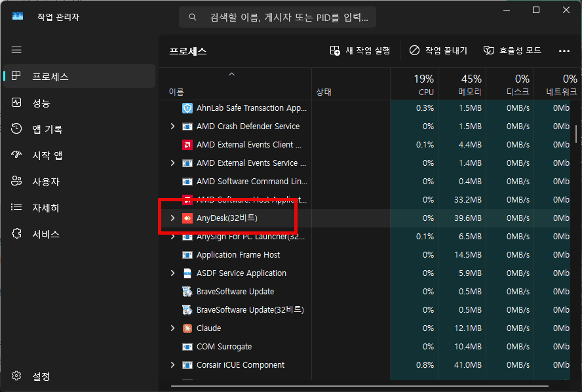Click 효율성 모드 button
This screenshot has width=582, height=392.
(x=513, y=50)
